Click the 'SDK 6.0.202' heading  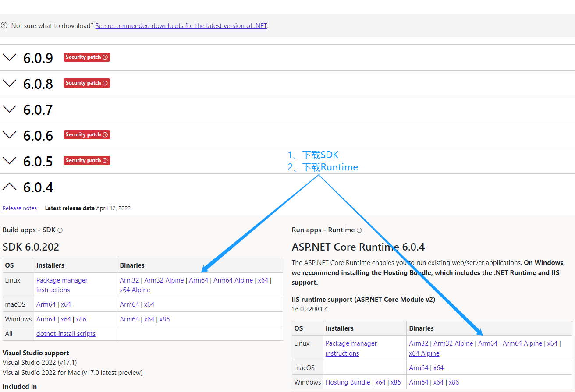pos(31,247)
